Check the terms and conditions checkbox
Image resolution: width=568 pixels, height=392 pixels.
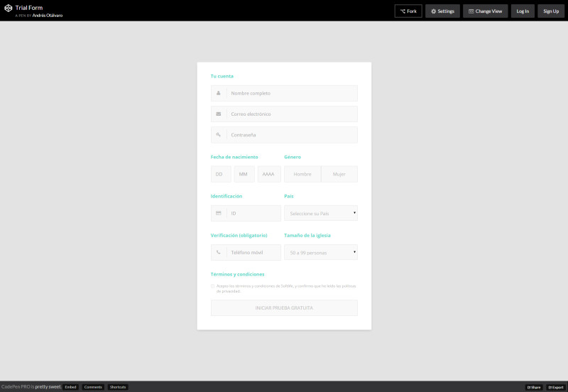click(212, 286)
